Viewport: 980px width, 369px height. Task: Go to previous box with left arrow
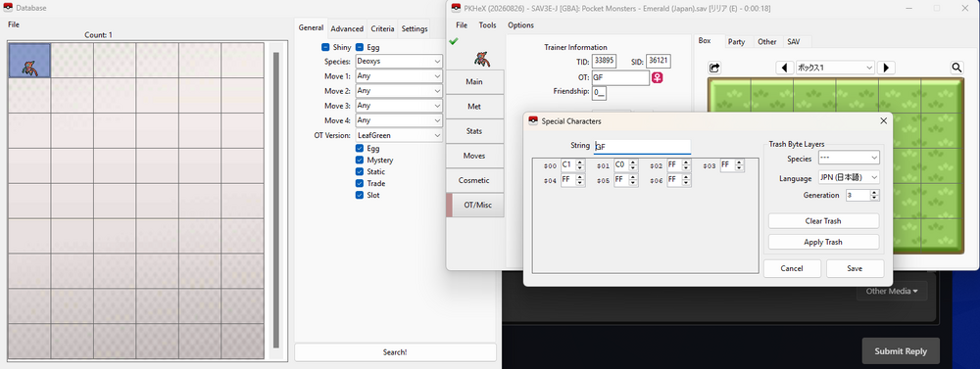[x=784, y=68]
